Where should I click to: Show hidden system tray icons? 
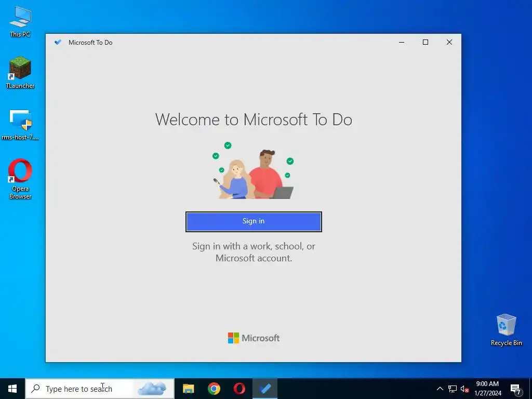tap(440, 389)
